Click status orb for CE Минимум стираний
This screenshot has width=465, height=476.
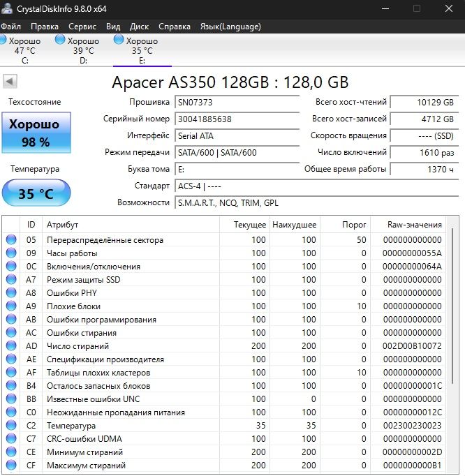[x=11, y=452]
